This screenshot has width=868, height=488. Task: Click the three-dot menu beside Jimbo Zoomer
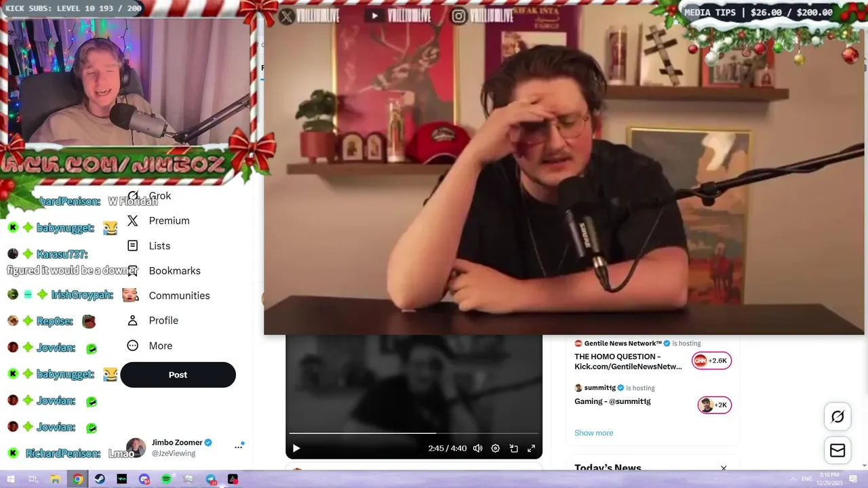pyautogui.click(x=238, y=447)
